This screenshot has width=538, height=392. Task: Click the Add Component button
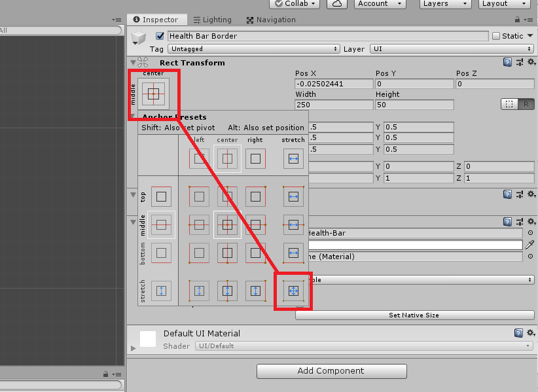coord(331,371)
